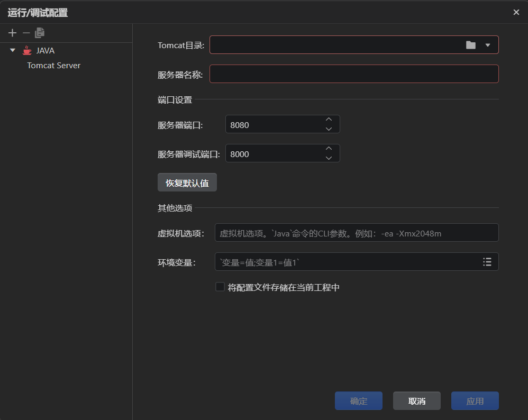Close the 运行/调试配置 dialog
This screenshot has height=420, width=528.
pos(516,12)
